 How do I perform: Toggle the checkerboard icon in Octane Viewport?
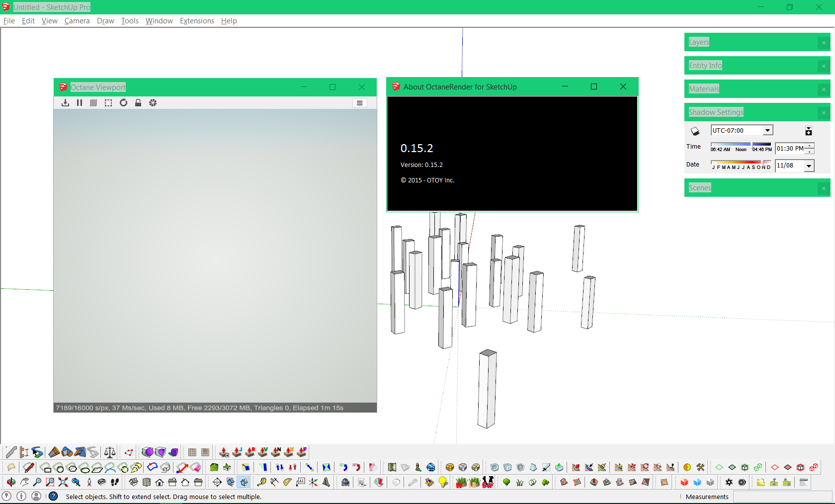(93, 103)
